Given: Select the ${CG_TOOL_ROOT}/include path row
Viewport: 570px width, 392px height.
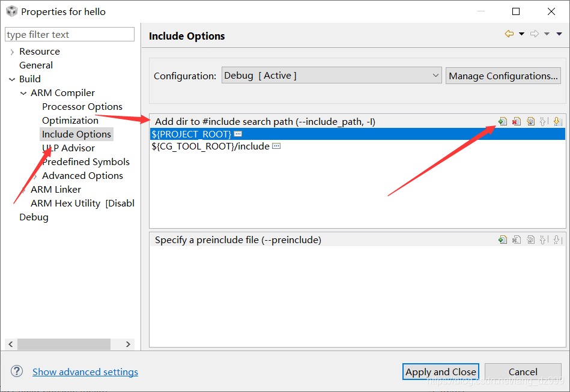Looking at the screenshot, I should 358,146.
